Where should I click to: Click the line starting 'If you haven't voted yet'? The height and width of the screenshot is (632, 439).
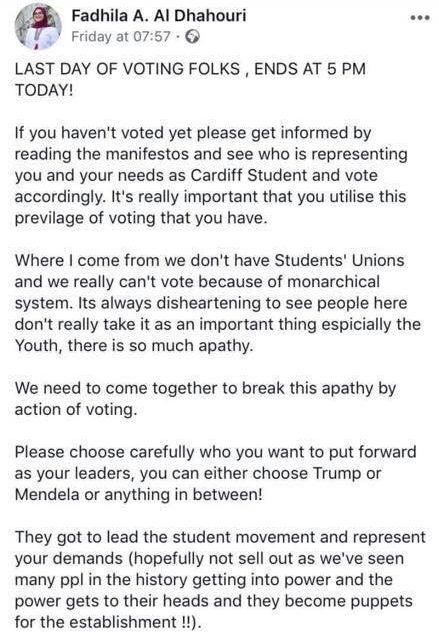pos(193,133)
